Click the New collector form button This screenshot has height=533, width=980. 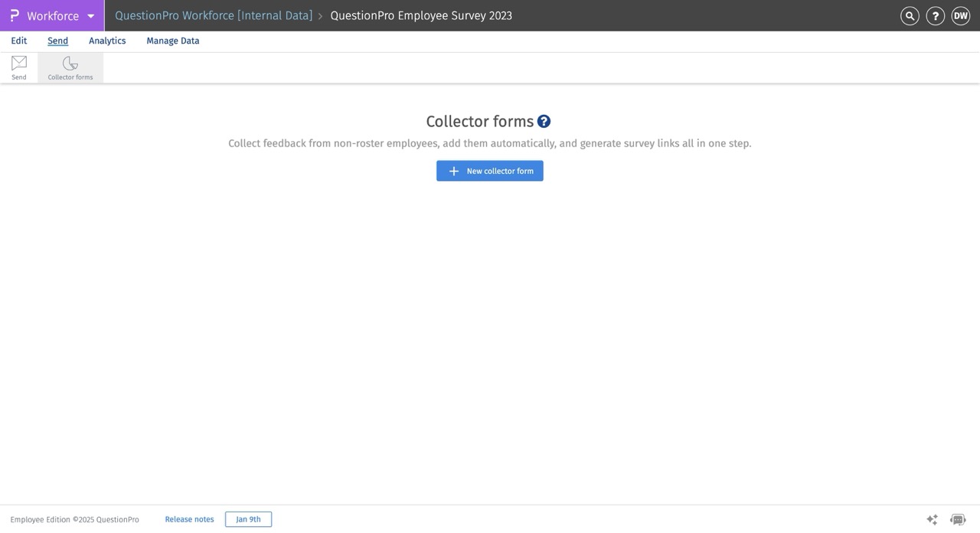(x=489, y=170)
